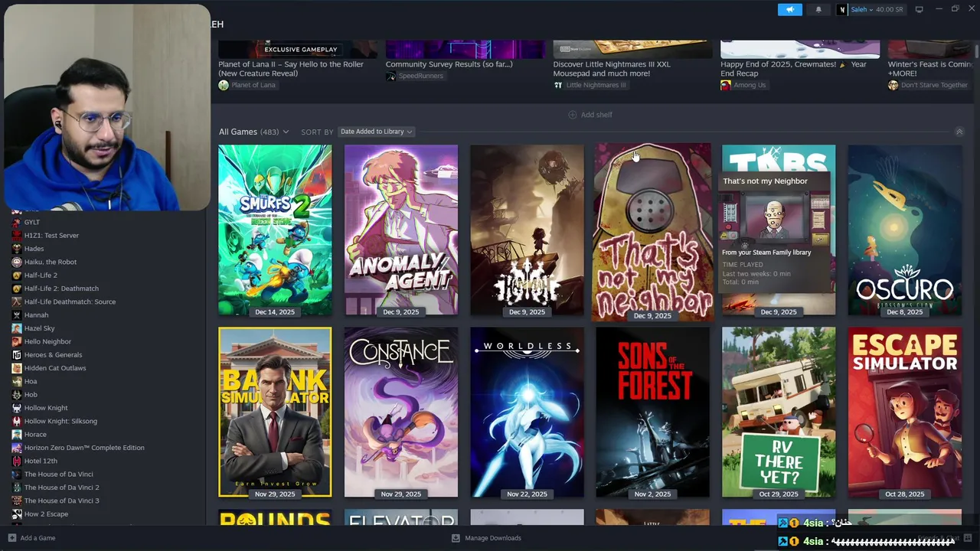
Task: Click the Hades game icon in the sidebar
Action: tap(17, 249)
